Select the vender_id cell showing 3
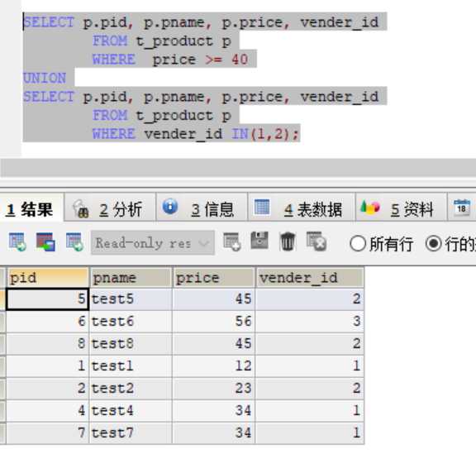This screenshot has width=476, height=454. (310, 322)
